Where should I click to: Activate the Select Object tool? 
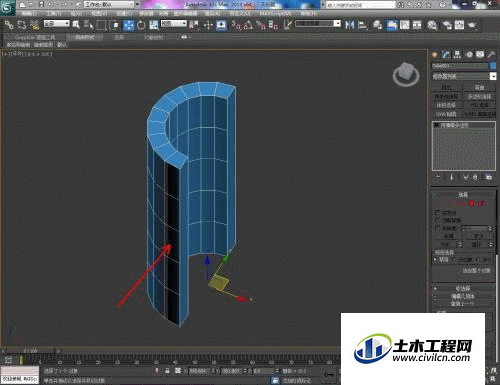pos(76,25)
